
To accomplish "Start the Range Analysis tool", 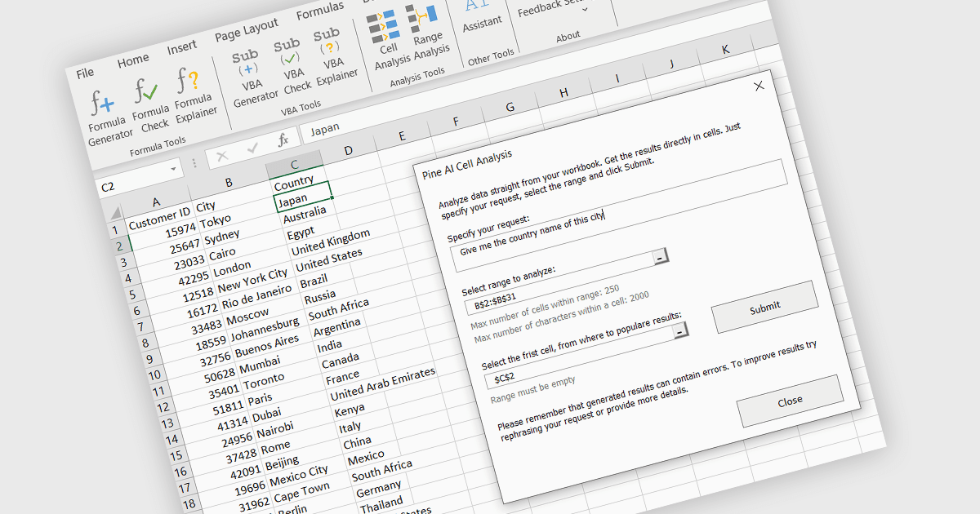I will click(x=428, y=33).
